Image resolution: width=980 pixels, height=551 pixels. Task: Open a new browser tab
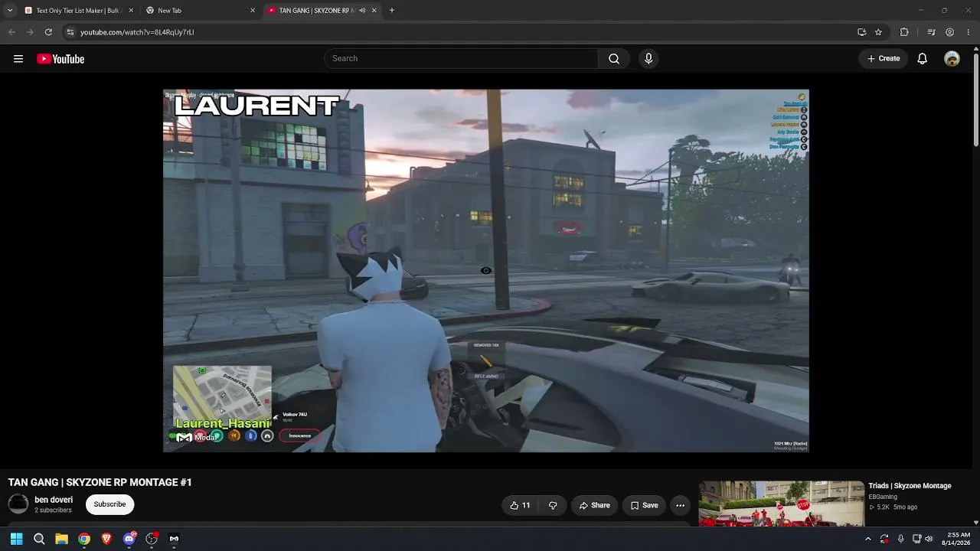(x=392, y=11)
